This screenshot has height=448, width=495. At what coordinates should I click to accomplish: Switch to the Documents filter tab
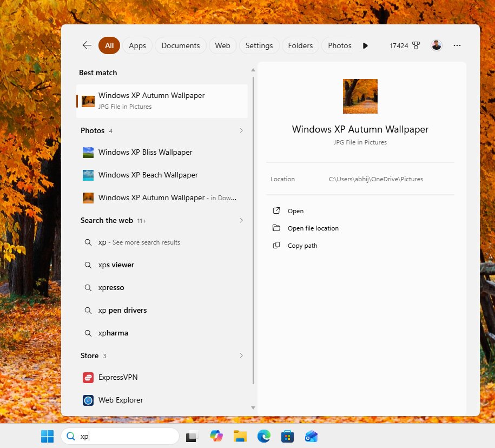coord(181,45)
